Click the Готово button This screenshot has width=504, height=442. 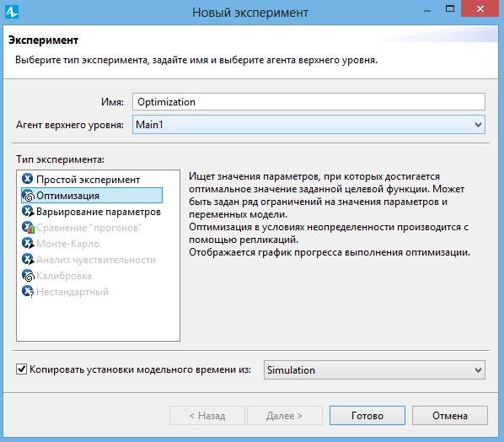pos(367,415)
